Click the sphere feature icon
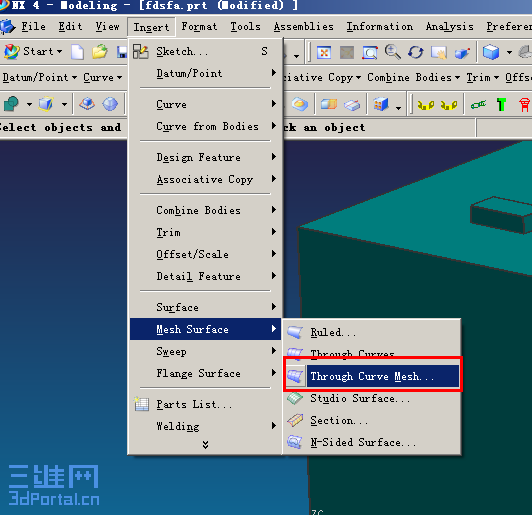 tap(110, 104)
